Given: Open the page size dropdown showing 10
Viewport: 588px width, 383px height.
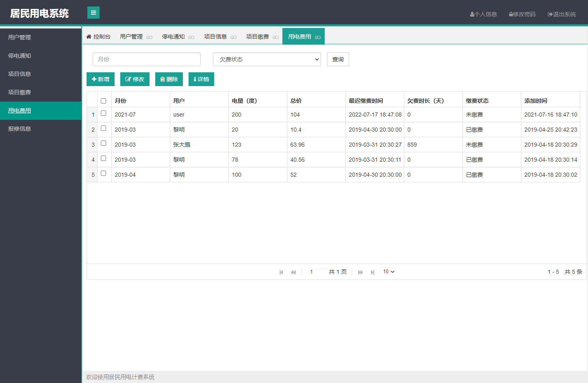Looking at the screenshot, I should 388,271.
